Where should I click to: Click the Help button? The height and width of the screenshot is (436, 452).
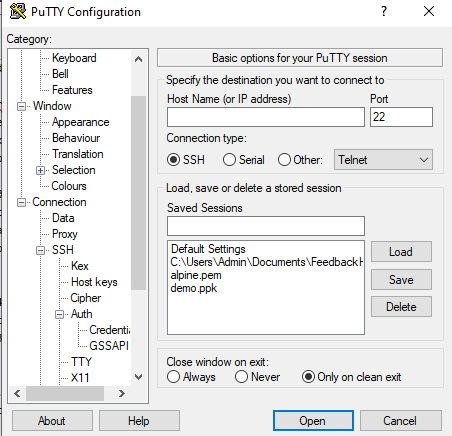point(139,421)
